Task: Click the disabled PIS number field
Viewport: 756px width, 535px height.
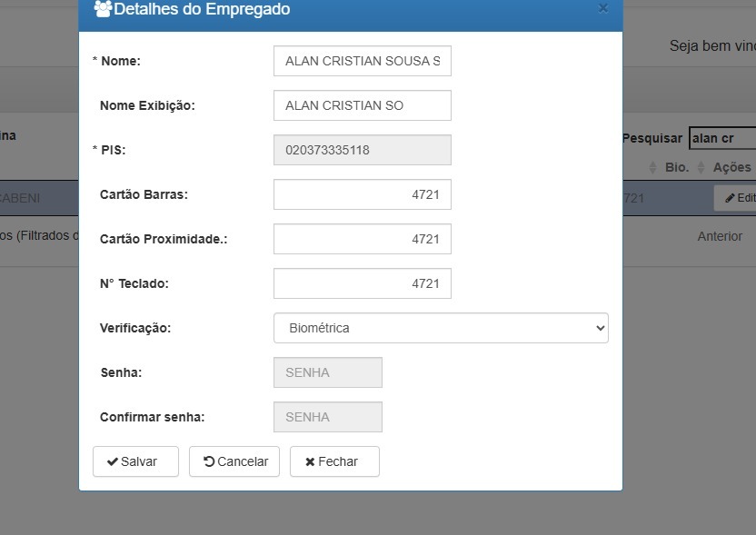Action: point(362,150)
